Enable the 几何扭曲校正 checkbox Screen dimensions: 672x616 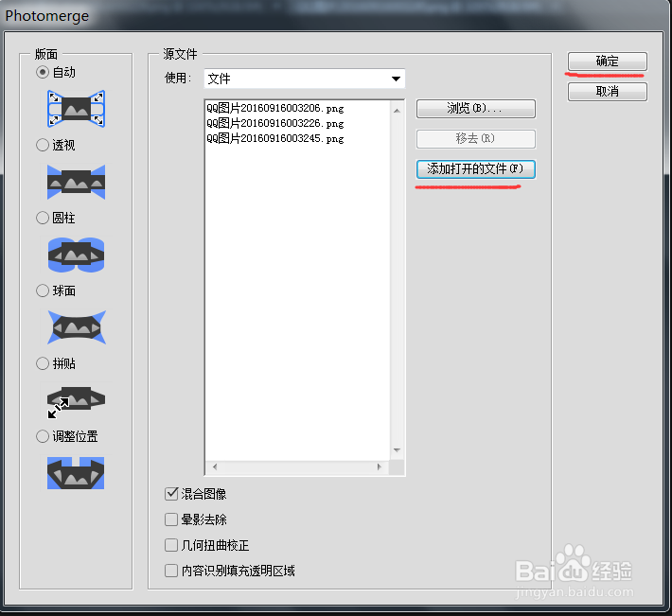tap(171, 545)
